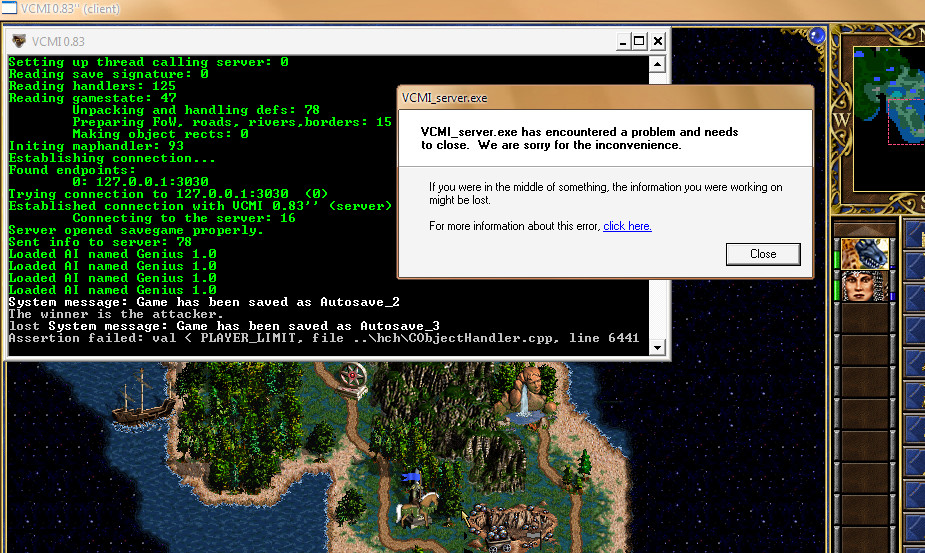Click the VCMI client title bar icon
The width and height of the screenshot is (925, 553).
click(x=9, y=8)
